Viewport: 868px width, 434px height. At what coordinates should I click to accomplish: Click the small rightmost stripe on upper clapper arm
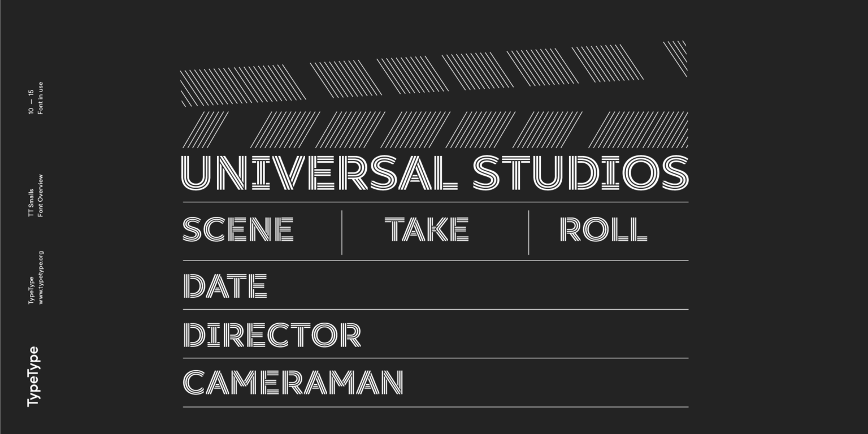coord(677,57)
